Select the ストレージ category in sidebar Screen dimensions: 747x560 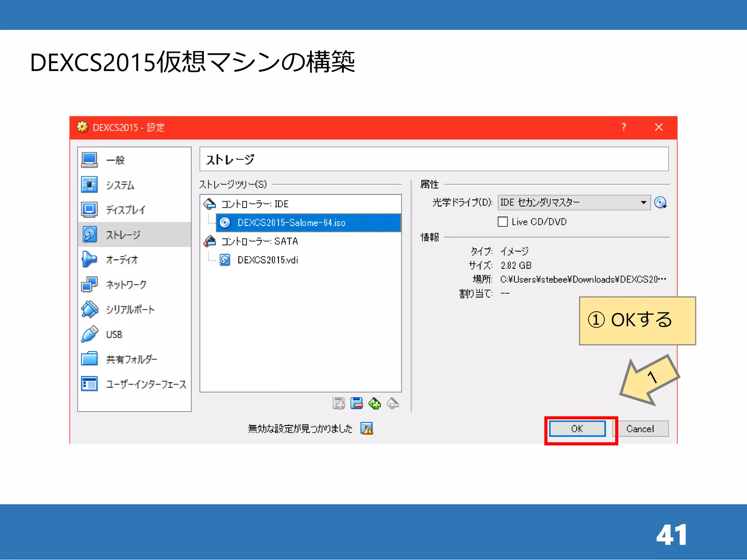(134, 234)
